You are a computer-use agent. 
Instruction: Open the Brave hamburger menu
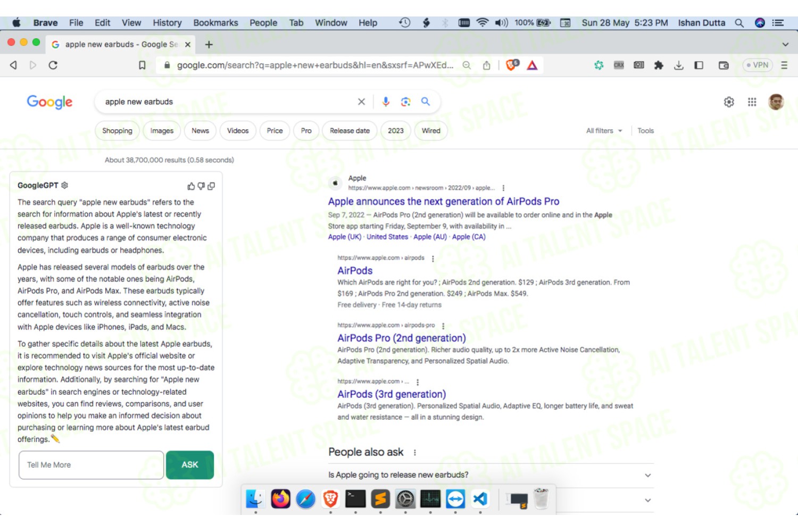(784, 65)
